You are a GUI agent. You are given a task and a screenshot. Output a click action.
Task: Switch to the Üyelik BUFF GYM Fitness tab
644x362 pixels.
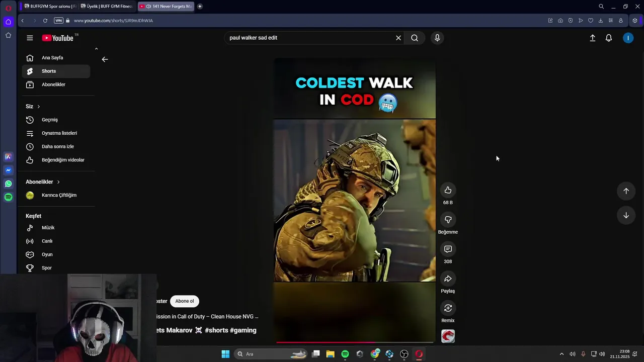click(x=106, y=6)
